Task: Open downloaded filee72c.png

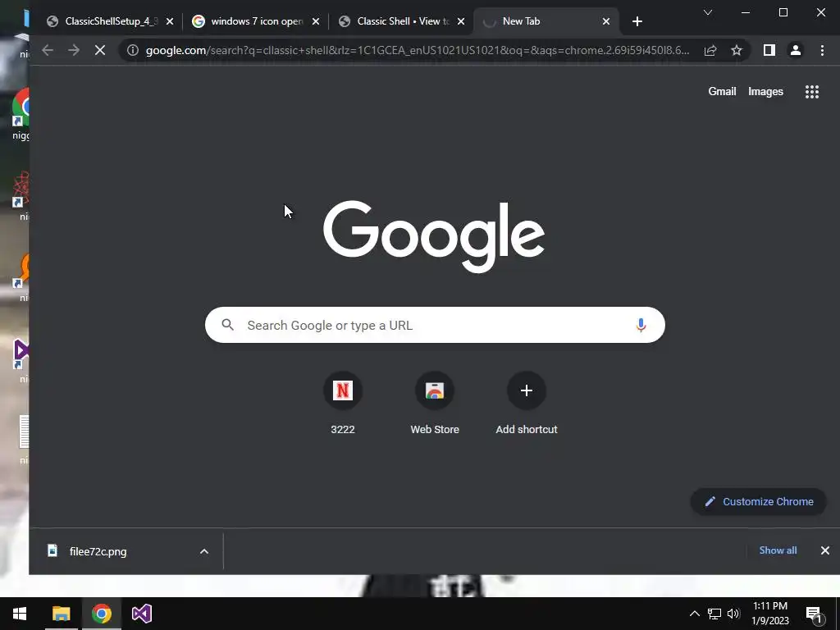Action: [98, 551]
